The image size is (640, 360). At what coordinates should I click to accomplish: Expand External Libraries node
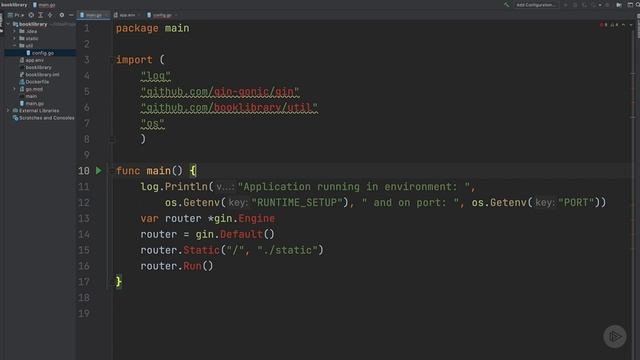8,111
